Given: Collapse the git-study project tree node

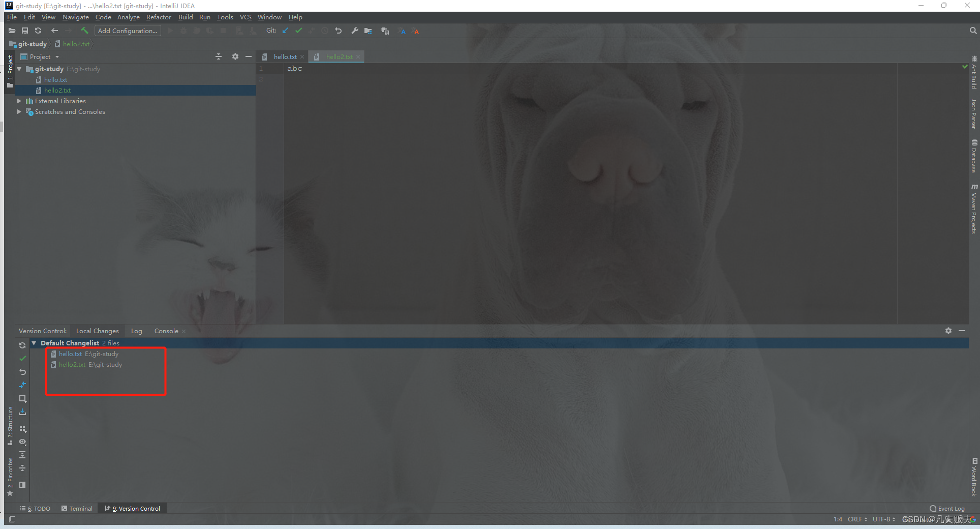Looking at the screenshot, I should [x=19, y=69].
